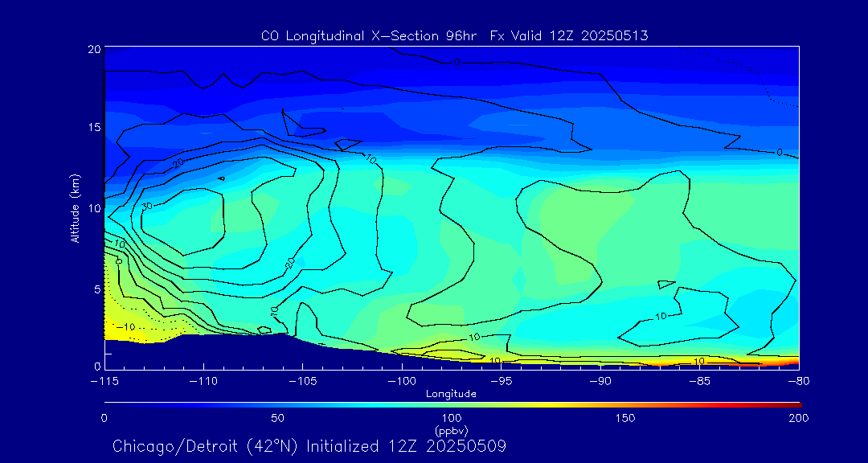Select the 'Altitude (km)' y-axis label
The height and width of the screenshot is (463, 868).
pyautogui.click(x=76, y=209)
